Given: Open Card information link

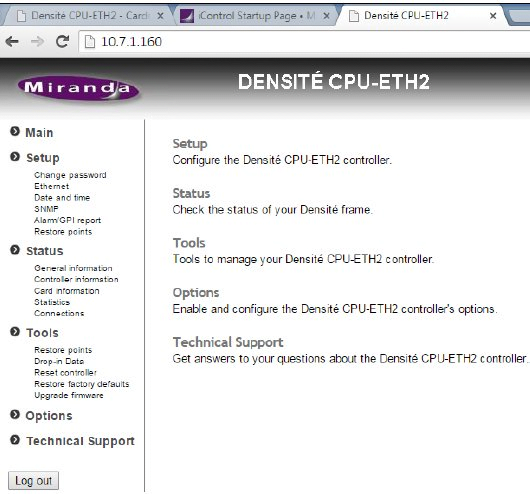Looking at the screenshot, I should point(67,291).
